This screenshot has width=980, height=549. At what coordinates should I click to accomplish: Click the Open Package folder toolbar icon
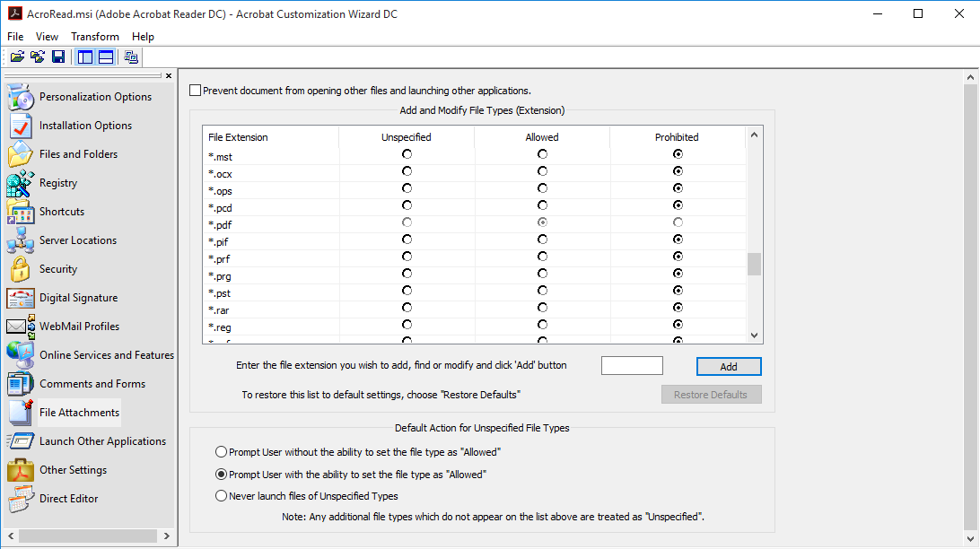[x=17, y=57]
